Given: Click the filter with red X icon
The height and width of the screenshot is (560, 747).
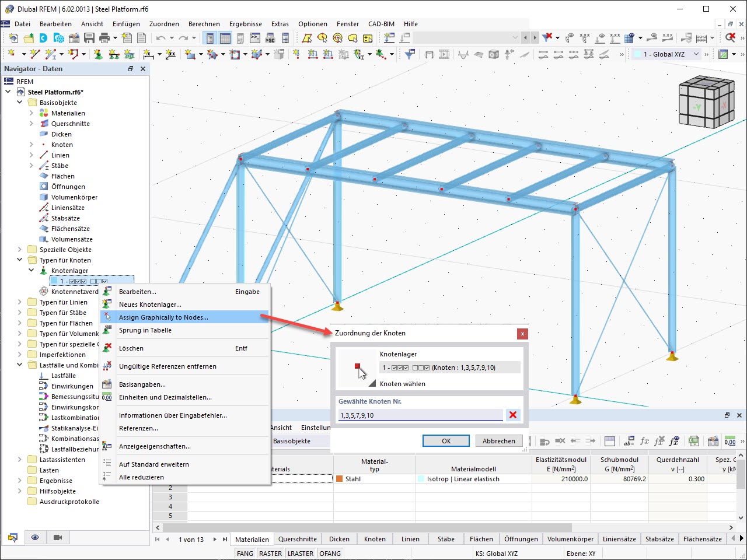Looking at the screenshot, I should point(547,38).
